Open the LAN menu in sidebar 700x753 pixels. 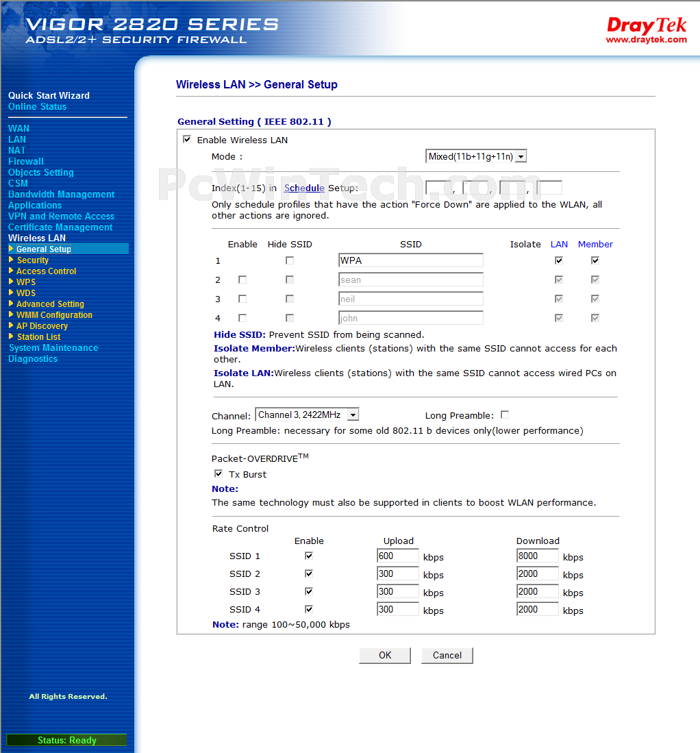17,139
